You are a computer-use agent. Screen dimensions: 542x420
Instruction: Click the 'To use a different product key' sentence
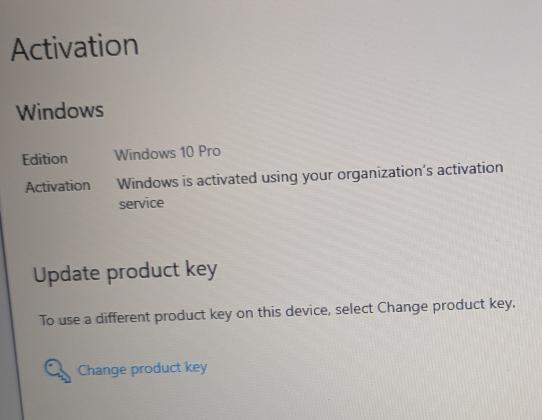(277, 312)
